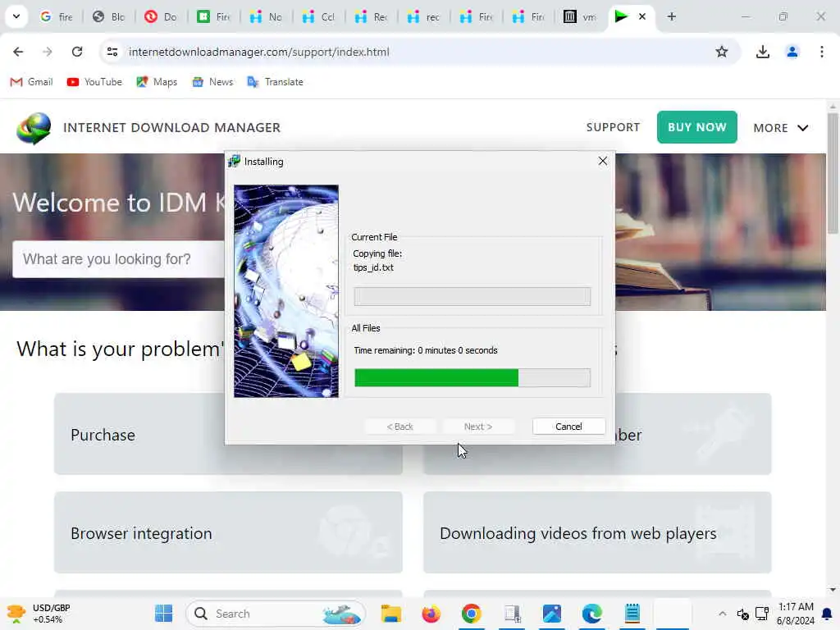This screenshot has width=840, height=630.
Task: Open Chrome from the taskbar
Action: [x=472, y=614]
